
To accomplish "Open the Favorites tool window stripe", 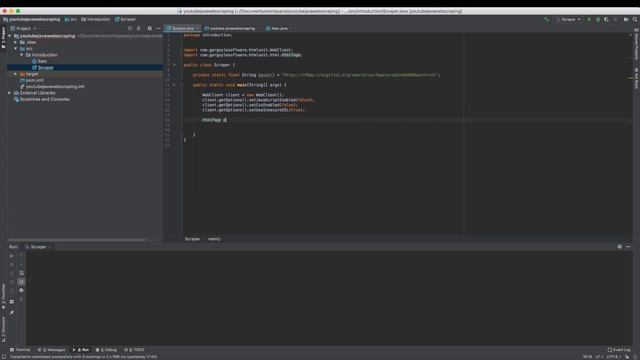I will click(x=3, y=296).
